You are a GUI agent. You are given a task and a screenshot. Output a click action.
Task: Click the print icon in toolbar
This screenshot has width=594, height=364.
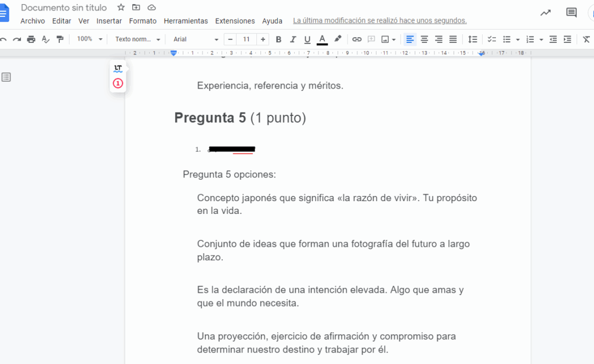coord(31,39)
